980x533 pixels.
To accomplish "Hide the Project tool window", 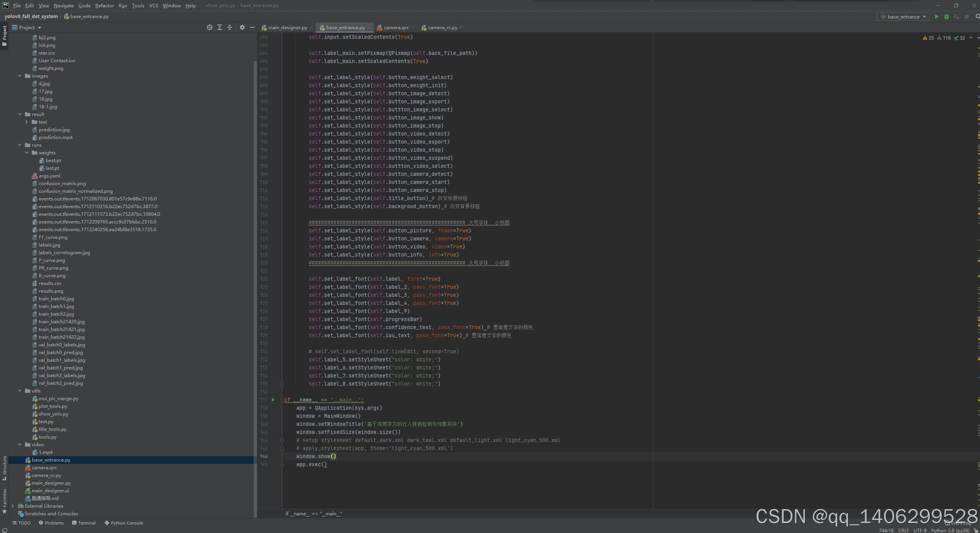I will click(x=252, y=27).
